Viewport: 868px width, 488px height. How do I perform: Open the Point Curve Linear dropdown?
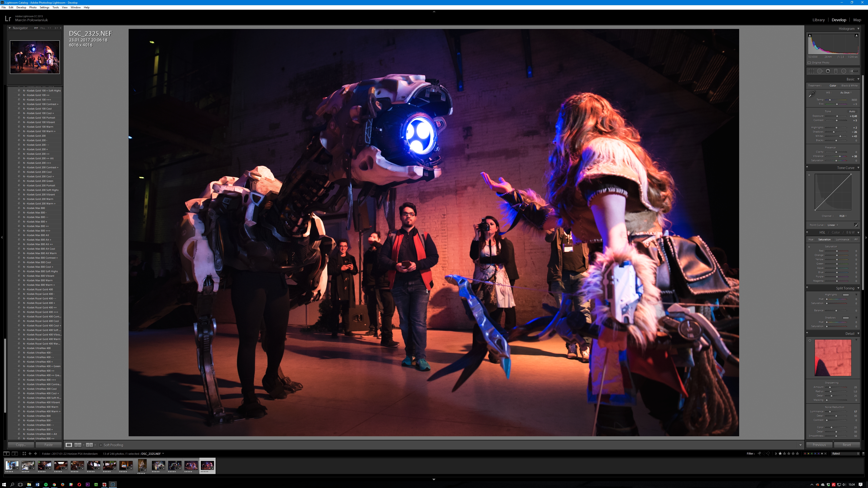(x=833, y=225)
